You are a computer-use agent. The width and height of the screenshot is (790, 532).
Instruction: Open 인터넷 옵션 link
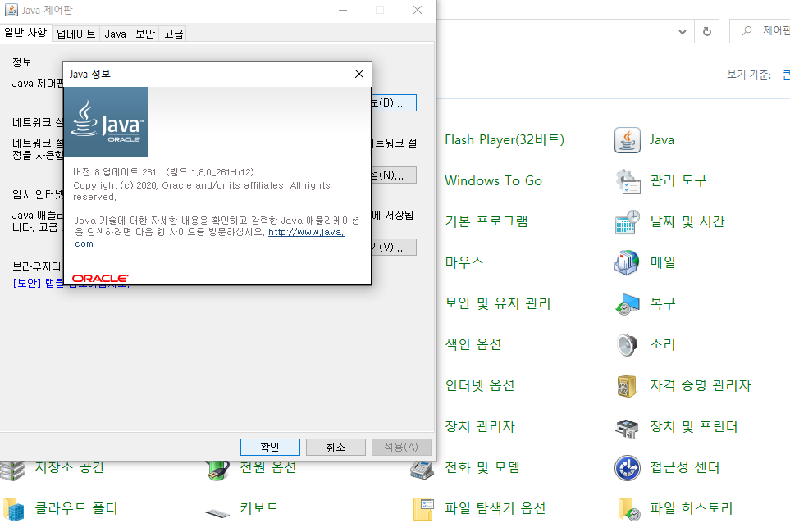click(x=480, y=385)
